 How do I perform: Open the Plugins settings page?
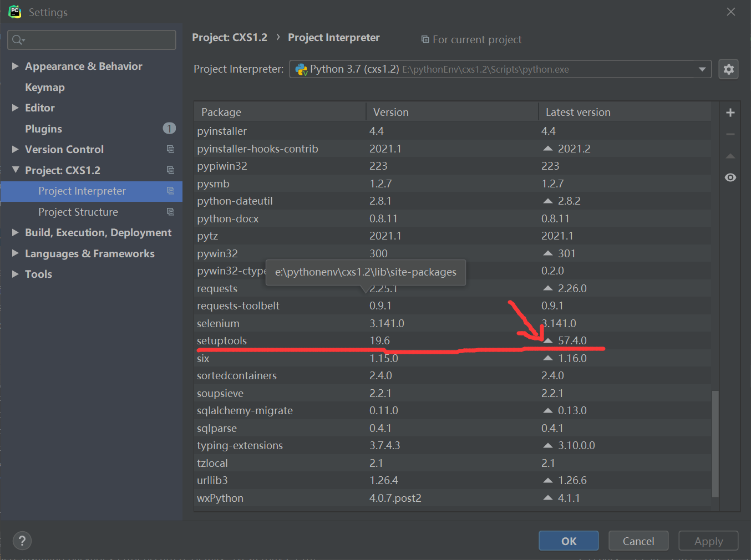click(x=43, y=128)
